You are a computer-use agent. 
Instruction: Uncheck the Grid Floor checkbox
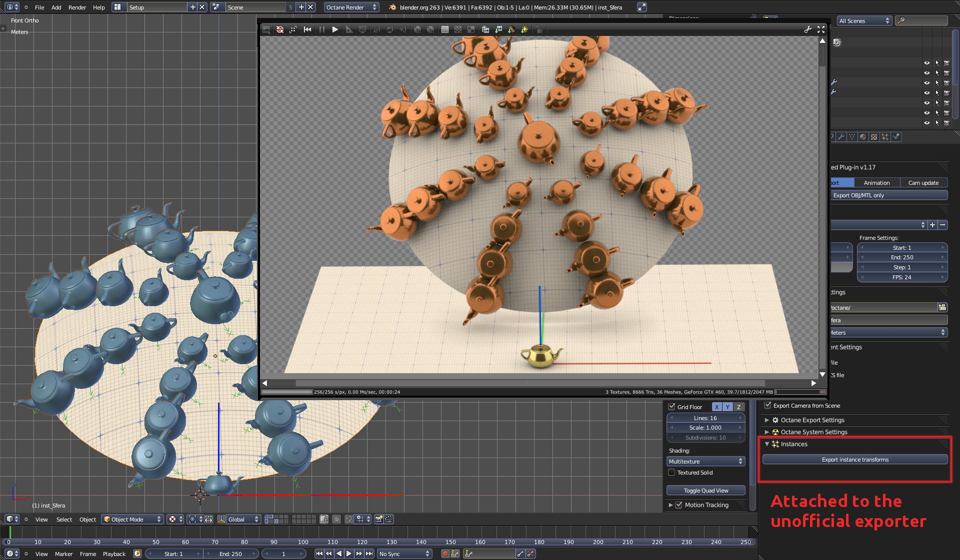click(672, 407)
